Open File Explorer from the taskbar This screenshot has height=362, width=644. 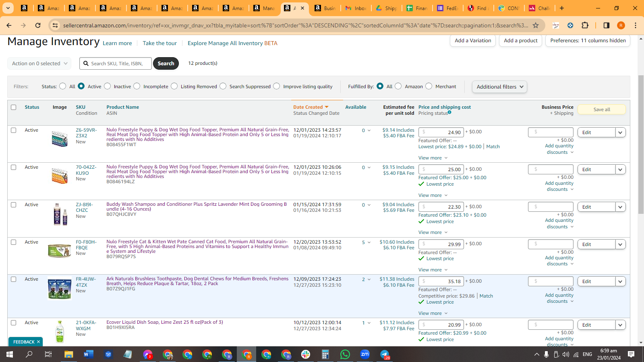69,354
